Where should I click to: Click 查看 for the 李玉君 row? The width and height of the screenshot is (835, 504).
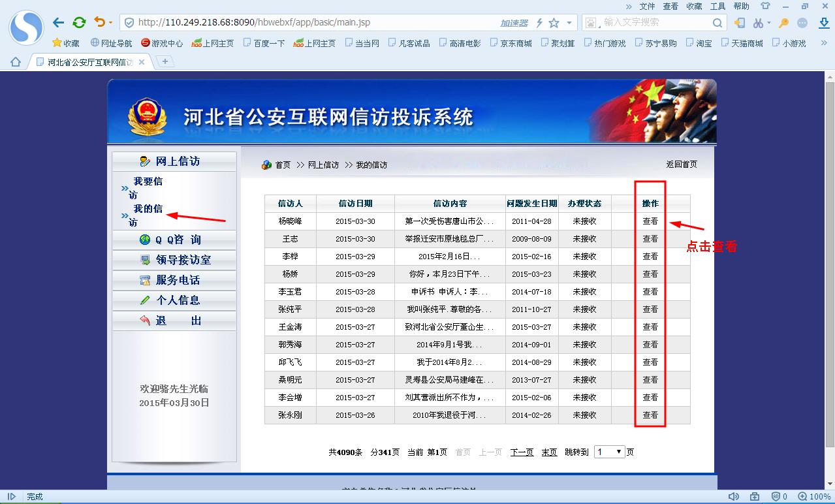pyautogui.click(x=650, y=292)
